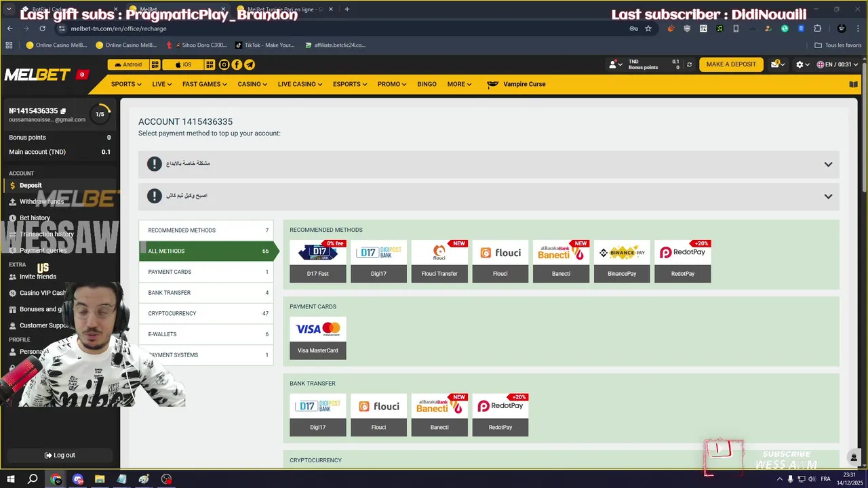This screenshot has width=868, height=488.
Task: Click the Log out button
Action: tap(60, 455)
